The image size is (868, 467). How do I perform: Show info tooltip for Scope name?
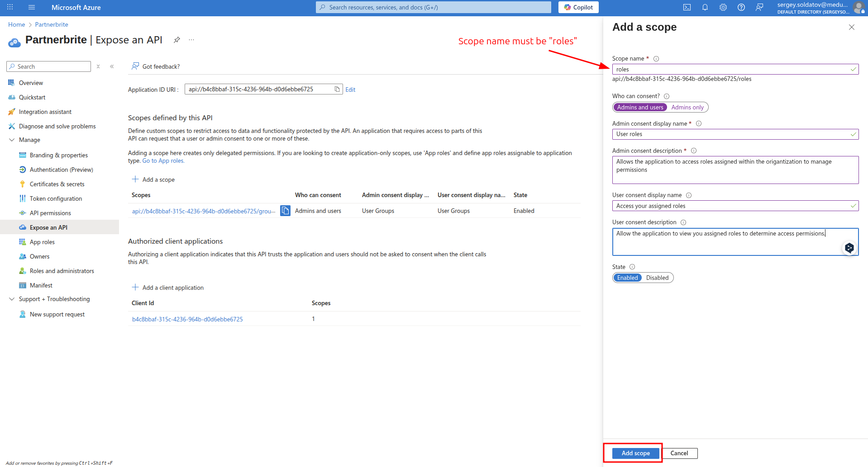[656, 59]
